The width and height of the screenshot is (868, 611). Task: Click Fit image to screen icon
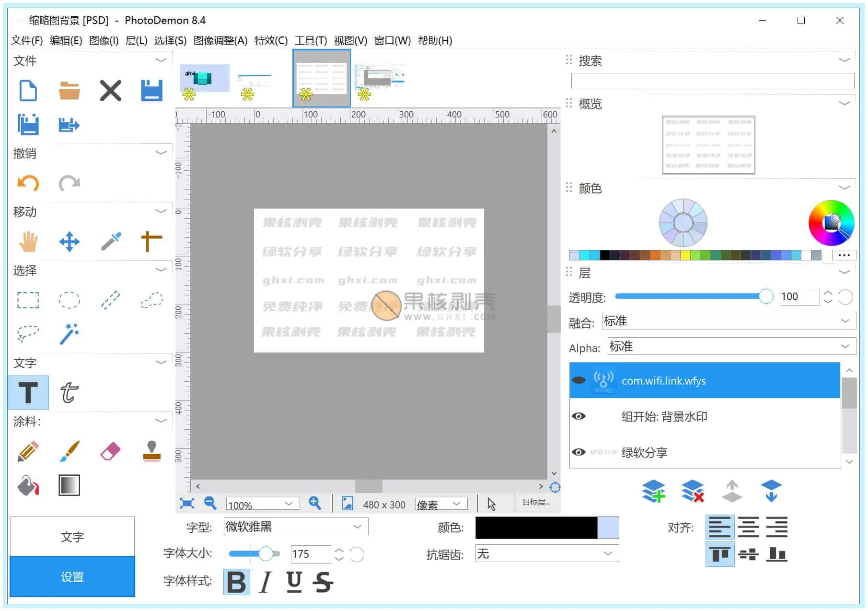pos(187,503)
